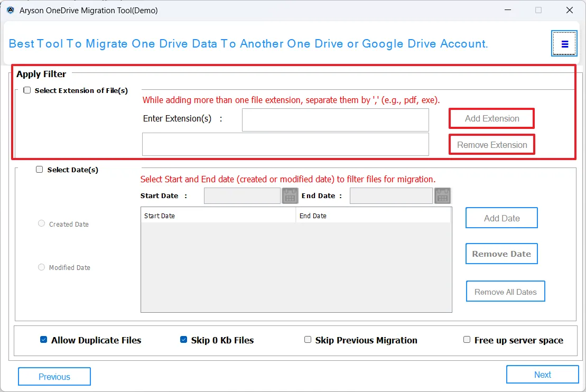The height and width of the screenshot is (392, 586).
Task: Focus the Enter Extension(s) text field
Action: tap(335, 120)
